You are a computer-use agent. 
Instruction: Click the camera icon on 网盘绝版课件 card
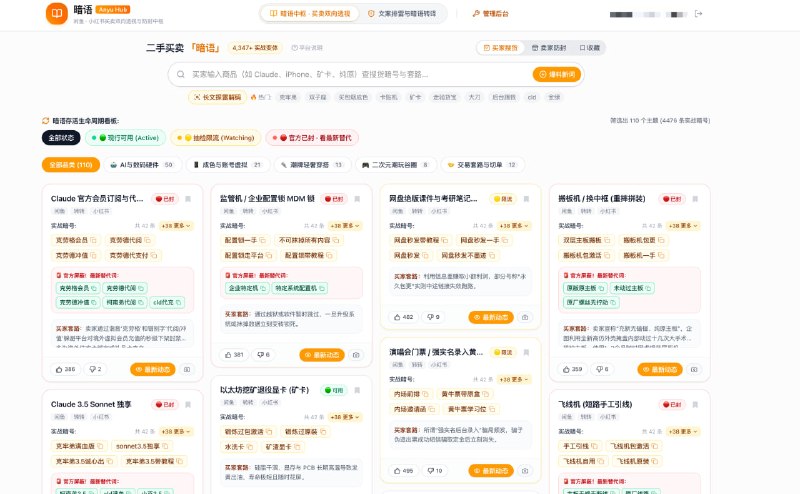click(525, 317)
